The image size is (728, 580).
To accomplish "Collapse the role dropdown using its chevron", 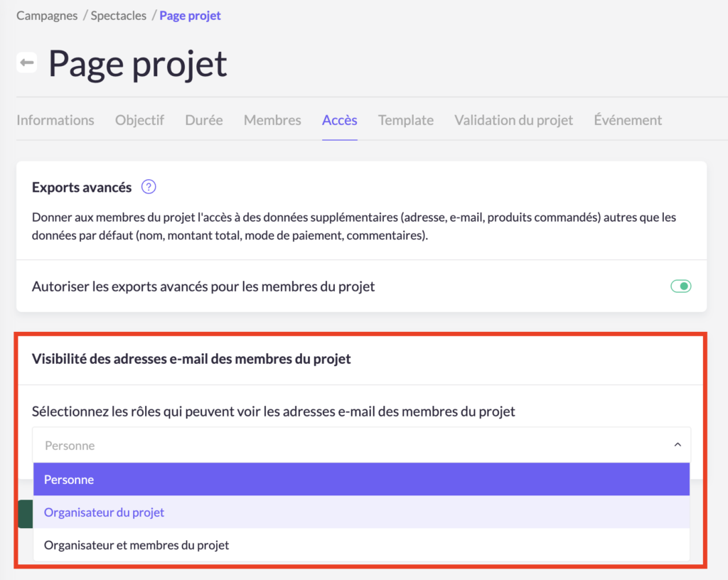I will [677, 445].
